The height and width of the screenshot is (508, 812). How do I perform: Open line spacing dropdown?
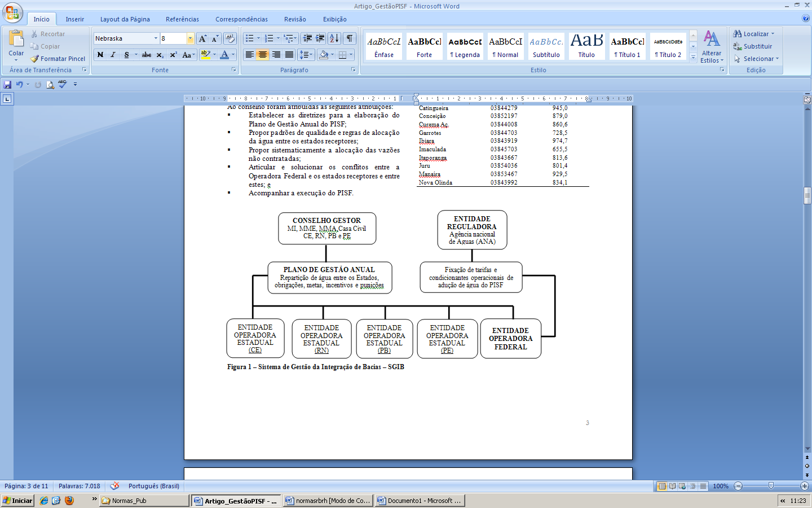[306, 55]
